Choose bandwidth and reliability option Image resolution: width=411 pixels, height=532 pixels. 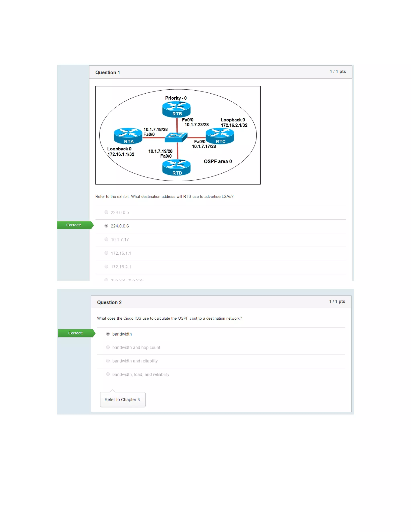pos(108,361)
